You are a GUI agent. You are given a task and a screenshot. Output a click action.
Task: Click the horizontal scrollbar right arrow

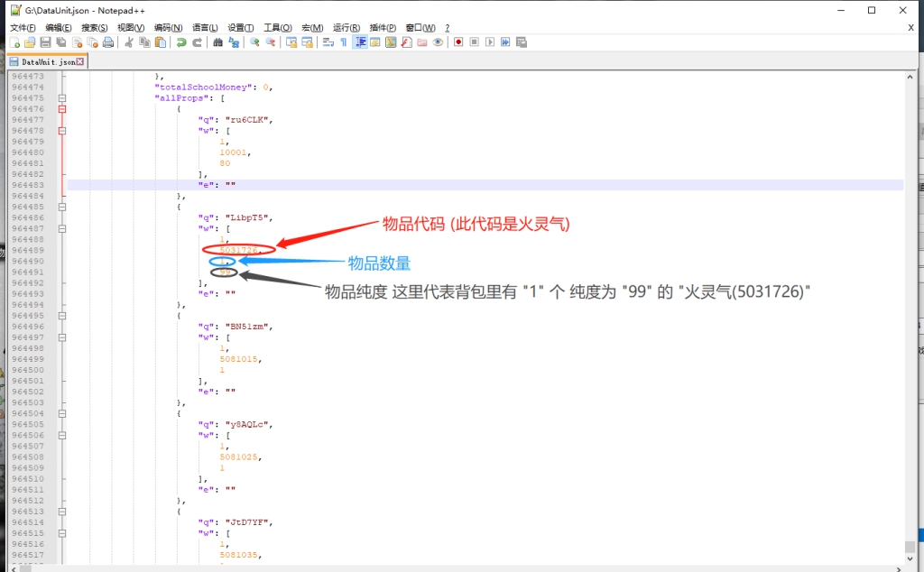899,569
